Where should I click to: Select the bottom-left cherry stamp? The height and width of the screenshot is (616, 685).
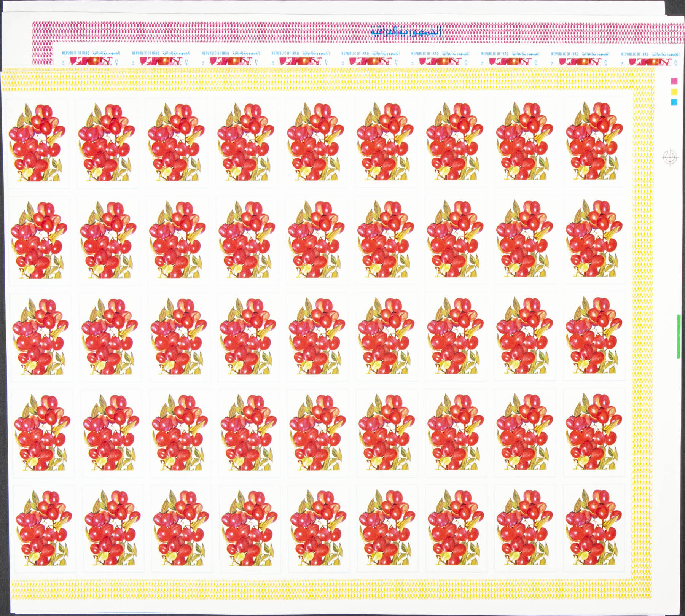44,528
